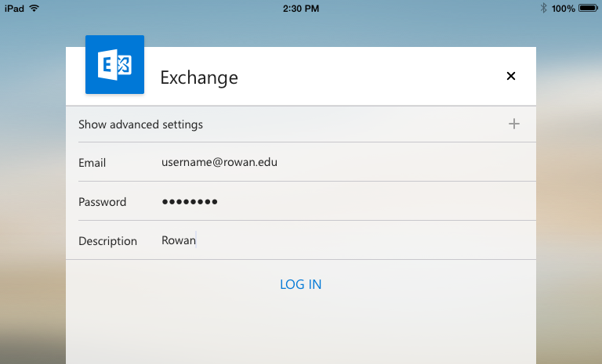
Task: Click the Exchange title text
Action: (x=199, y=77)
